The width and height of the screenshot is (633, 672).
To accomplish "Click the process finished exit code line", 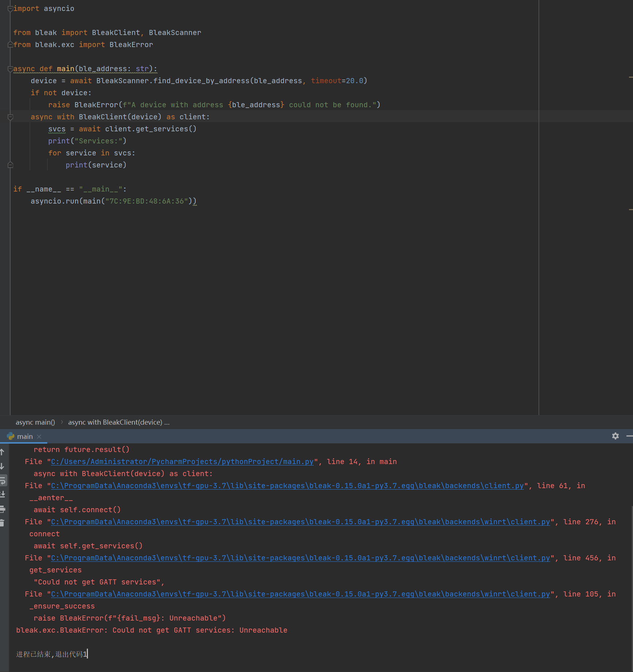I will tap(51, 654).
